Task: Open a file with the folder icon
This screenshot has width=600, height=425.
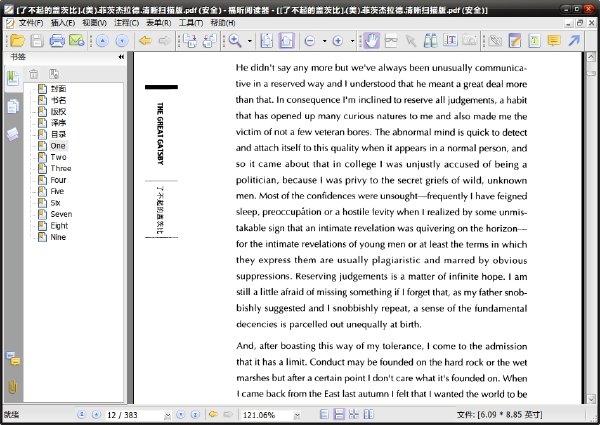Action: pyautogui.click(x=18, y=40)
